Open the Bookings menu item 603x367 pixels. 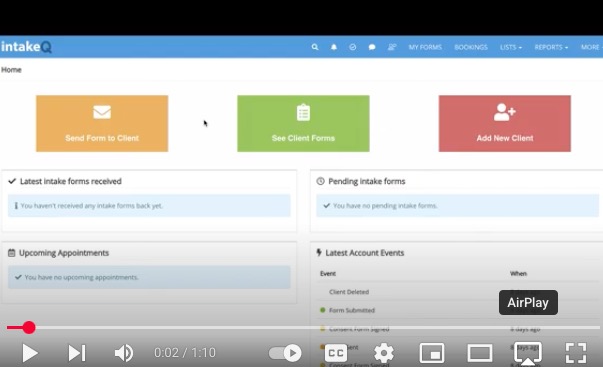(471, 47)
